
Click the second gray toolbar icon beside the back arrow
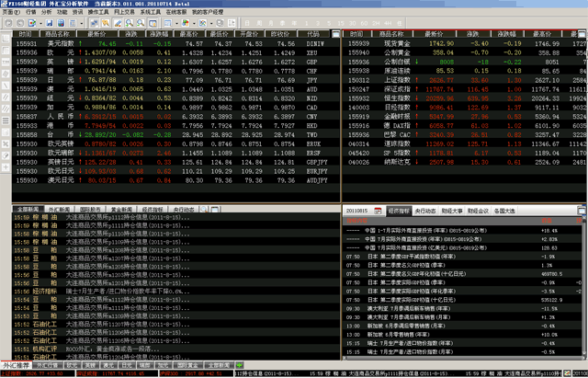[x=20, y=23]
